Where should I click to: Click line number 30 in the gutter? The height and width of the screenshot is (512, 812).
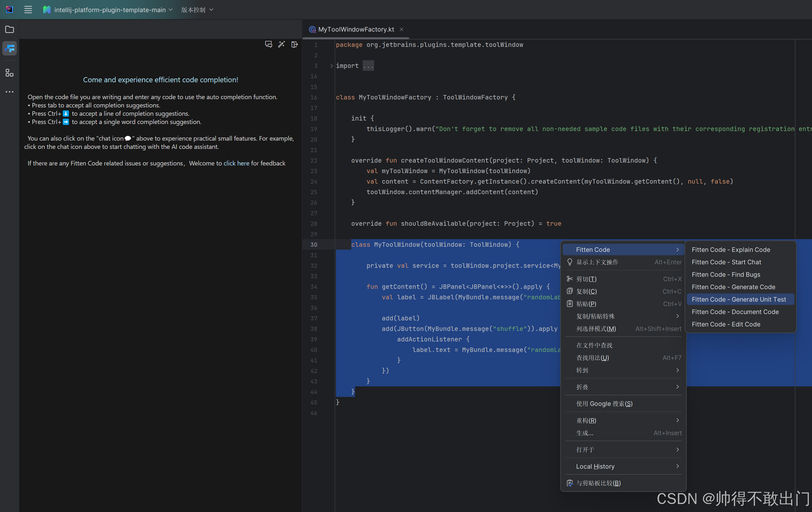tap(314, 245)
